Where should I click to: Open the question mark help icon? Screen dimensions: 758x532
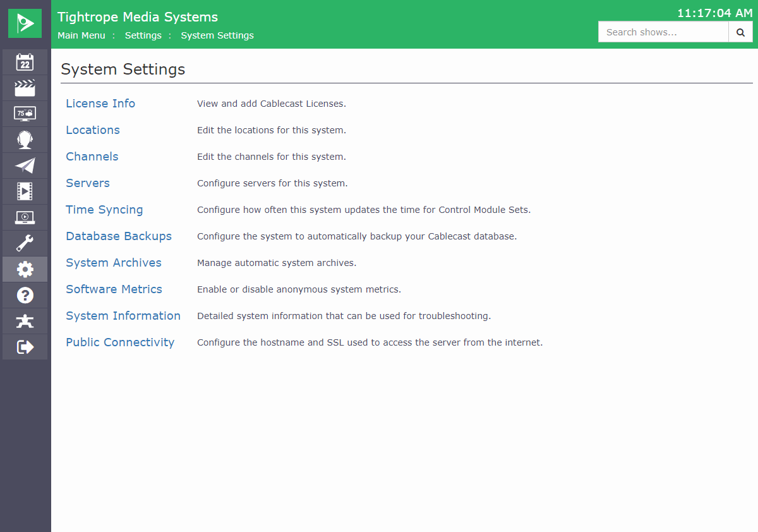pos(25,295)
